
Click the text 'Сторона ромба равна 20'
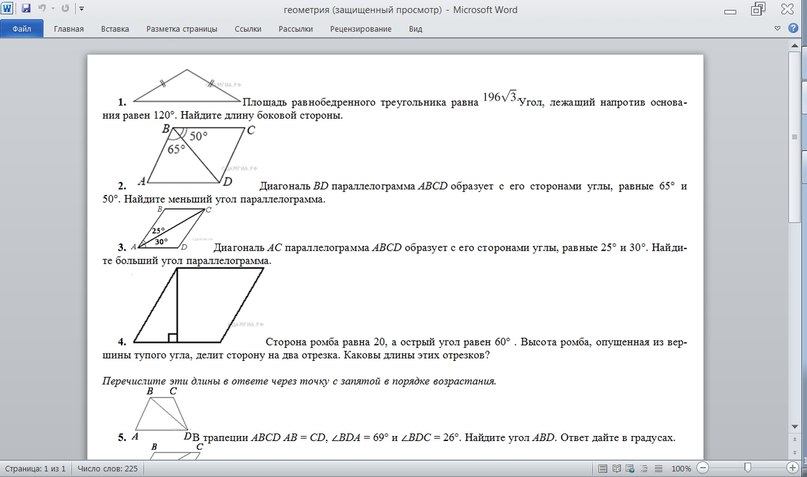point(325,342)
